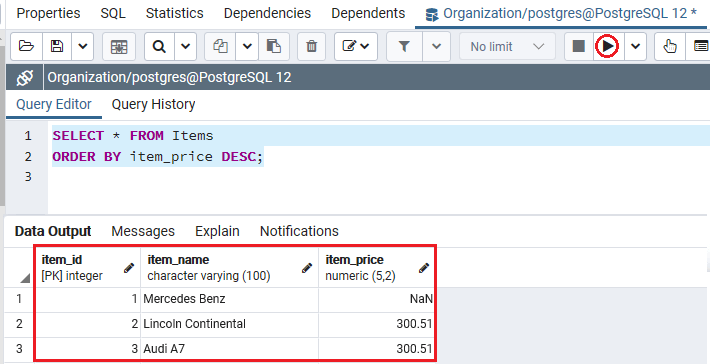Switch to the Properties tab

point(48,13)
